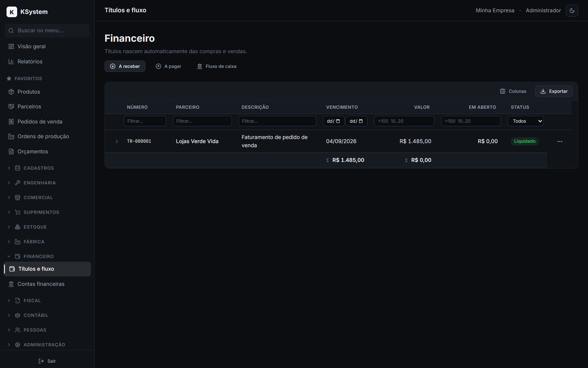Focus the Valor range filter field
This screenshot has width=588, height=368.
tap(404, 121)
